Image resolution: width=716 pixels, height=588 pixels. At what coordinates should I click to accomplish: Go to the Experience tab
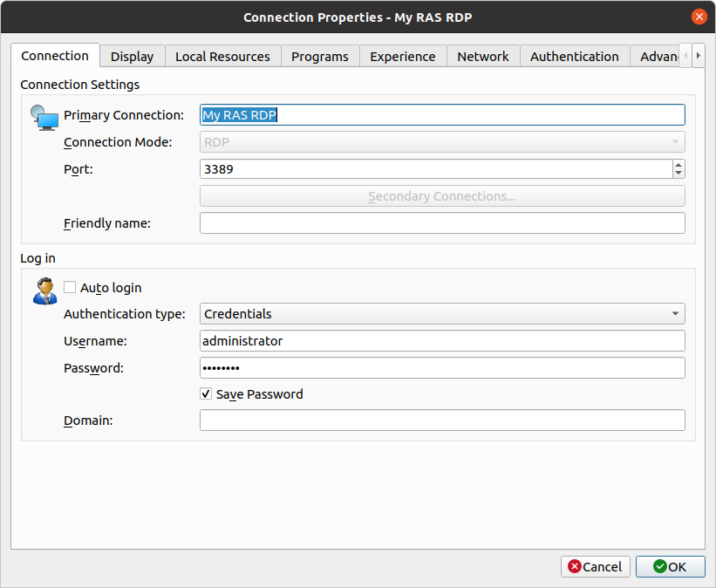click(402, 57)
